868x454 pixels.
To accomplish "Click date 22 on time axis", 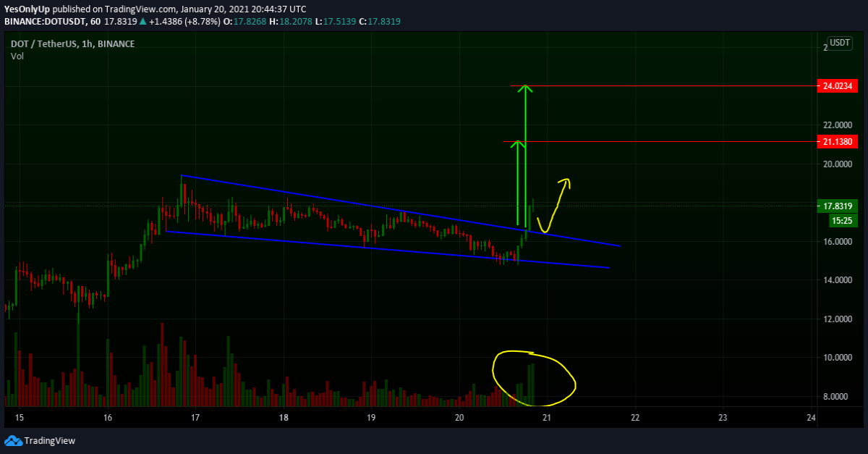I will tap(635, 418).
